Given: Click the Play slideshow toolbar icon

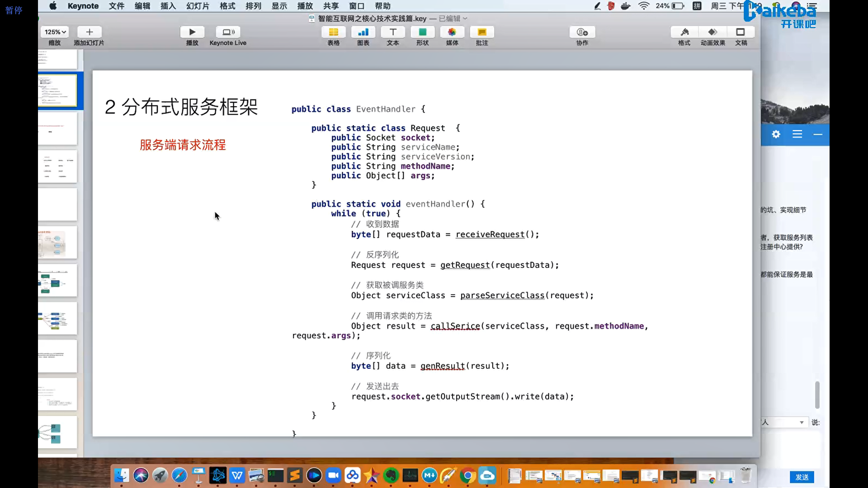Looking at the screenshot, I should (192, 32).
